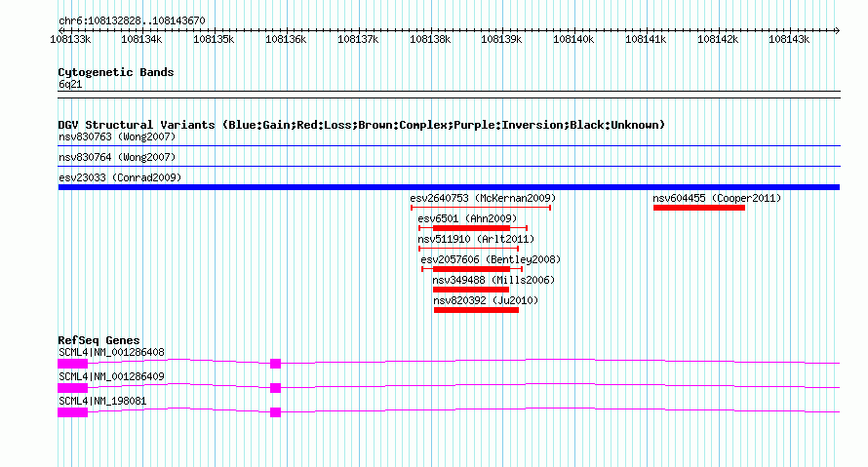
Task: Select first exon block of SCML4|NM_001286408
Action: tap(72, 364)
